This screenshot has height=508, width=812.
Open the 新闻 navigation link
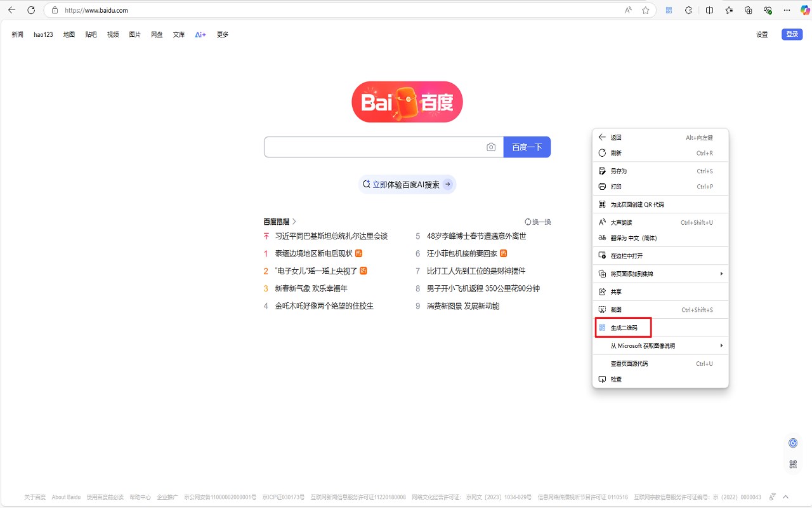[x=17, y=34]
